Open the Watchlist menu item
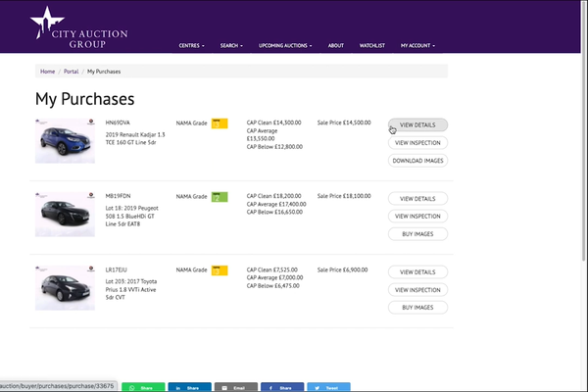Viewport: 588px width, 392px height. click(x=372, y=45)
